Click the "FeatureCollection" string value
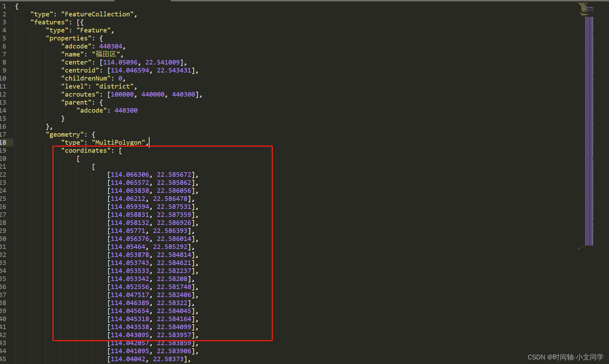Image resolution: width=609 pixels, height=364 pixels. click(x=97, y=14)
